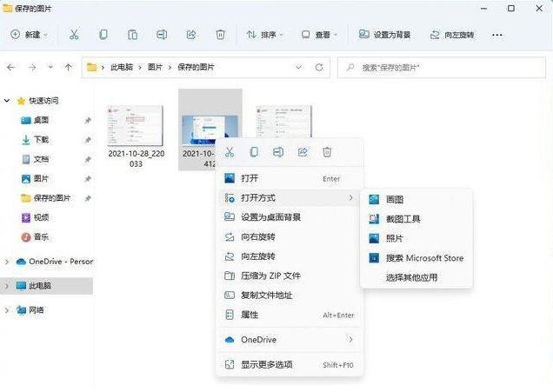Select the third image thumbnail on the right
The height and width of the screenshot is (392, 553).
(x=284, y=122)
